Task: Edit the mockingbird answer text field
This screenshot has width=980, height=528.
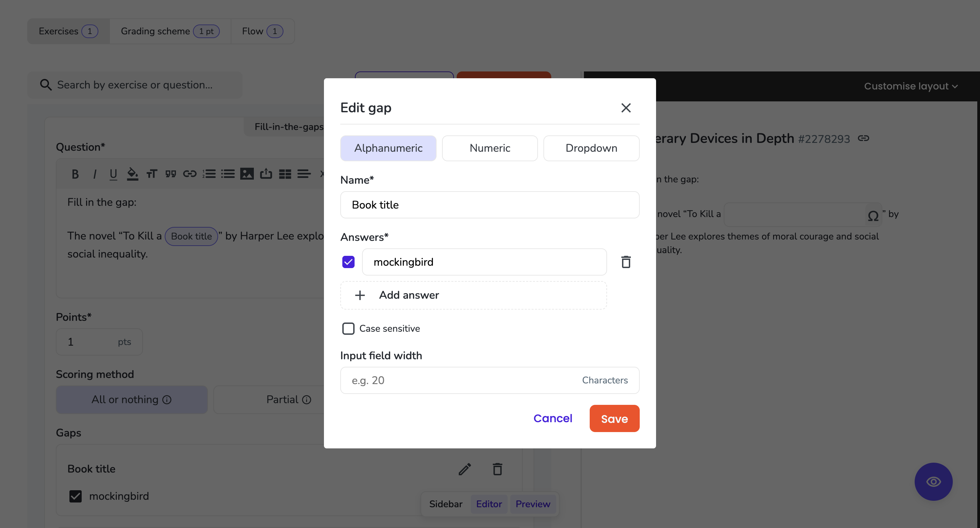Action: pos(484,262)
